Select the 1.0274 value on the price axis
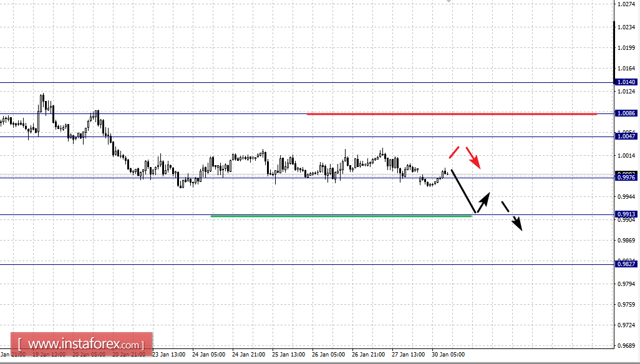The width and height of the screenshot is (640, 364). [x=626, y=4]
